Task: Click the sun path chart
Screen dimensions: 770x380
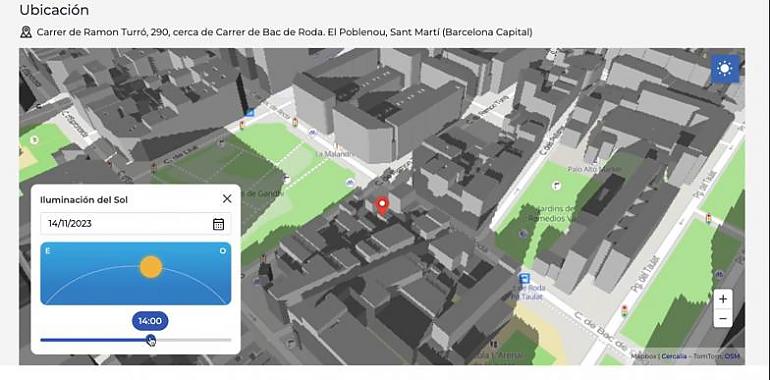Action: pos(136,273)
